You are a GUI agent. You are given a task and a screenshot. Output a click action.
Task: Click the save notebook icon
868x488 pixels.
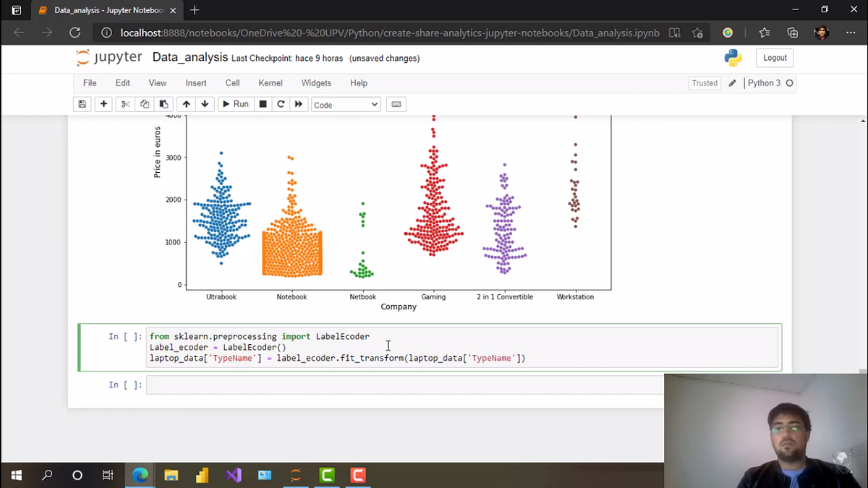pyautogui.click(x=82, y=104)
